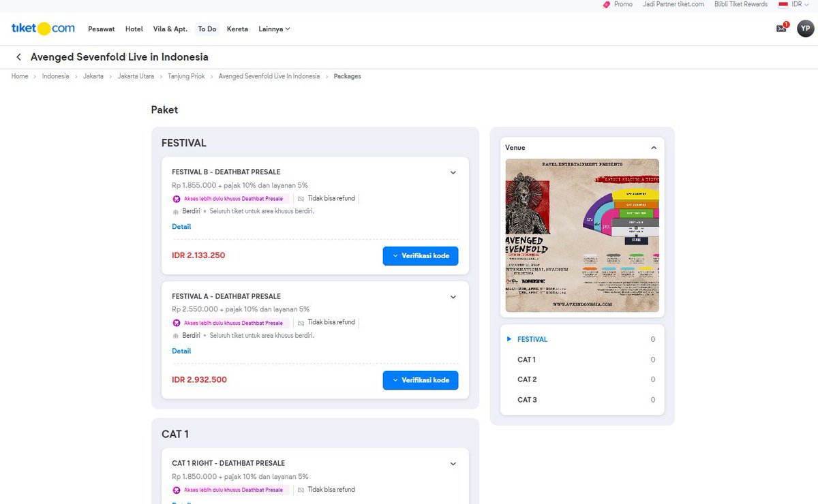The height and width of the screenshot is (504, 818).
Task: Open the IDR currency dropdown
Action: click(x=800, y=4)
